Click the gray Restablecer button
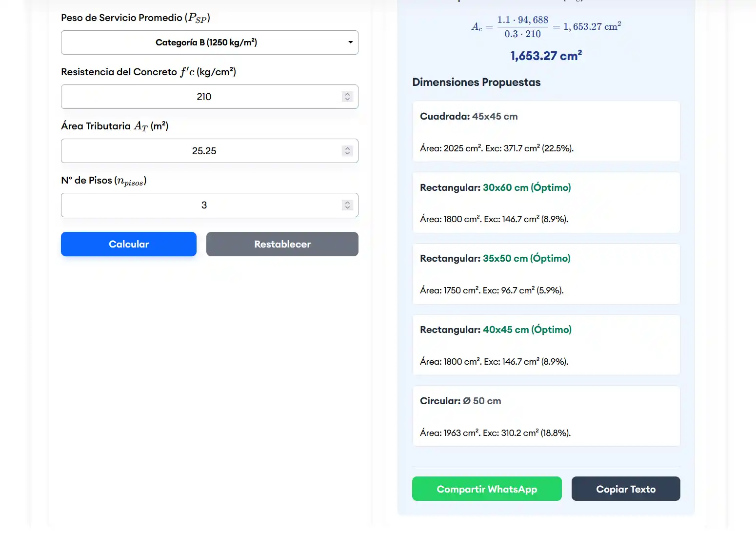Image resolution: width=756 pixels, height=537 pixels. click(x=282, y=244)
